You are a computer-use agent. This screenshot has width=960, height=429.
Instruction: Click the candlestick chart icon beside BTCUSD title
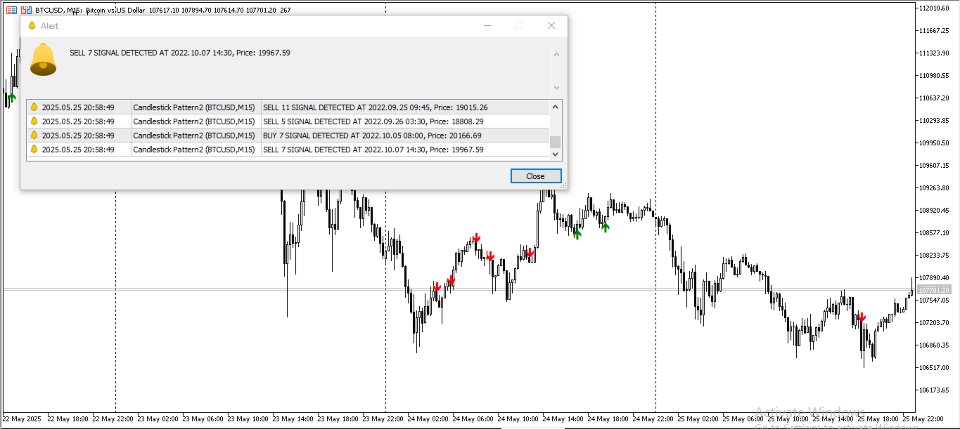[x=26, y=10]
